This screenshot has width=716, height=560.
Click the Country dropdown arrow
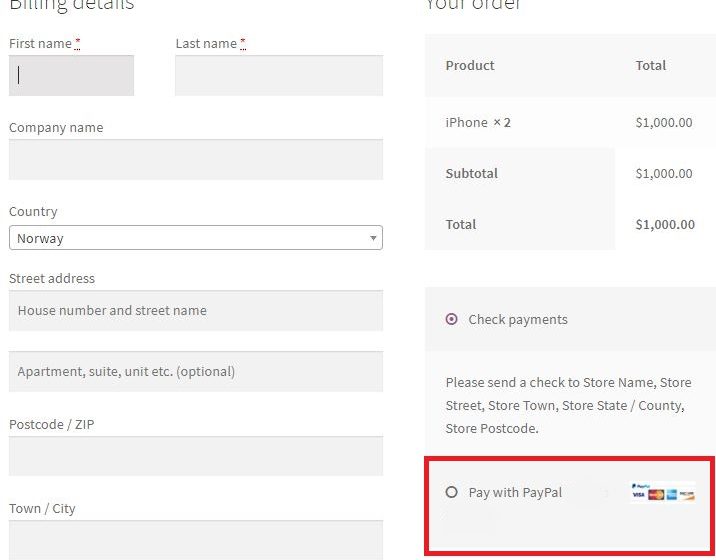point(373,238)
